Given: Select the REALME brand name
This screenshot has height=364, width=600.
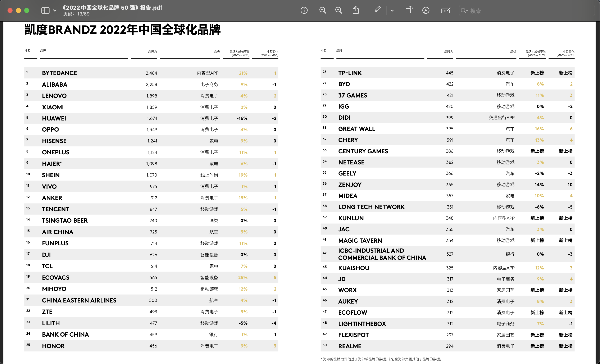Looking at the screenshot, I should (350, 346).
